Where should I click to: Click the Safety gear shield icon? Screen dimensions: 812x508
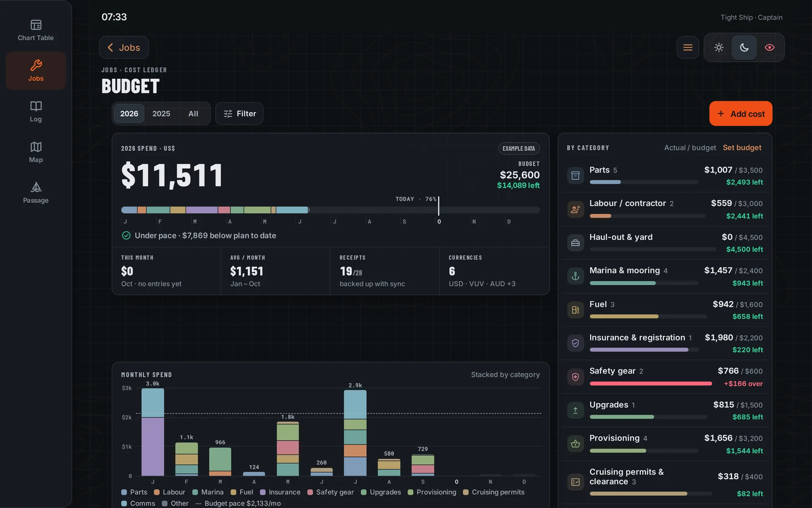tap(575, 377)
